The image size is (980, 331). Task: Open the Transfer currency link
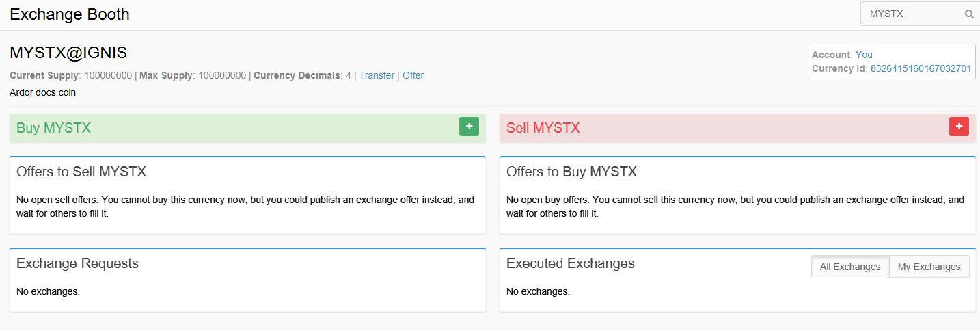(377, 75)
